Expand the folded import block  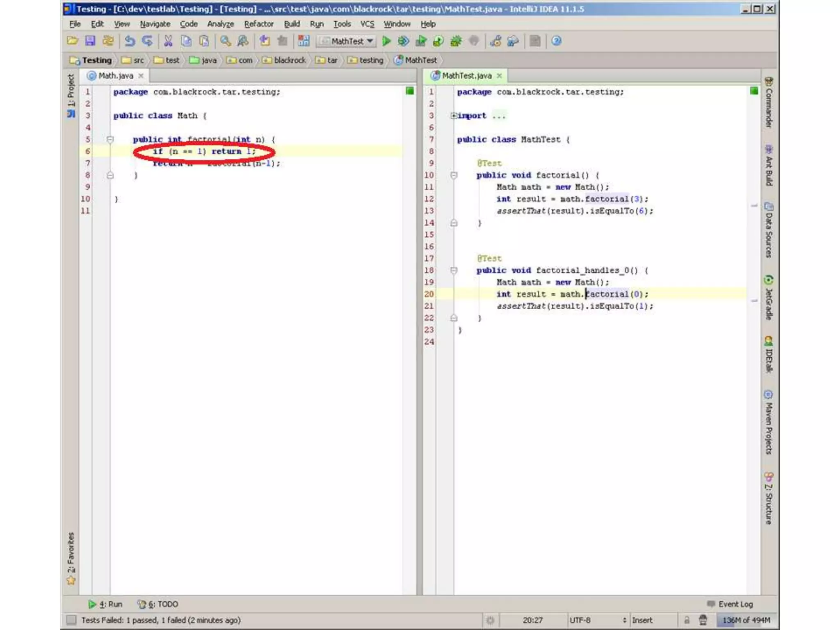click(x=453, y=116)
